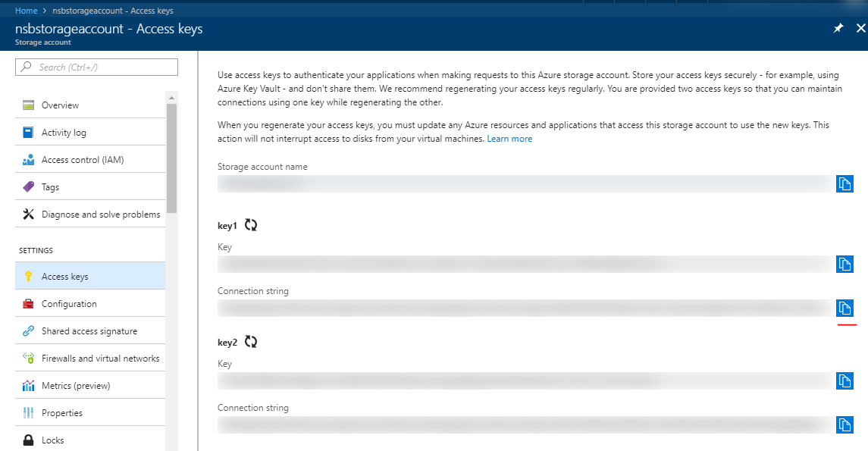This screenshot has width=868, height=451.
Task: Click the purple Tags icon
Action: click(28, 187)
